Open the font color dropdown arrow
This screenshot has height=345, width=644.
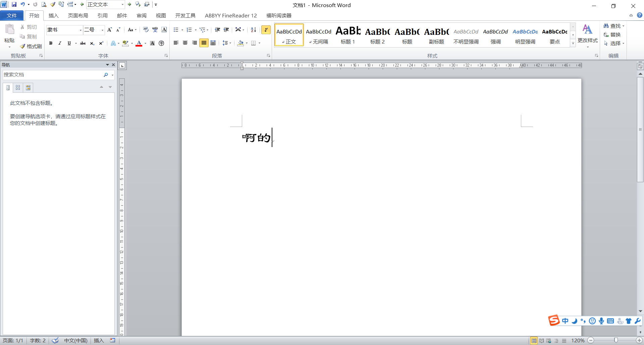click(145, 43)
